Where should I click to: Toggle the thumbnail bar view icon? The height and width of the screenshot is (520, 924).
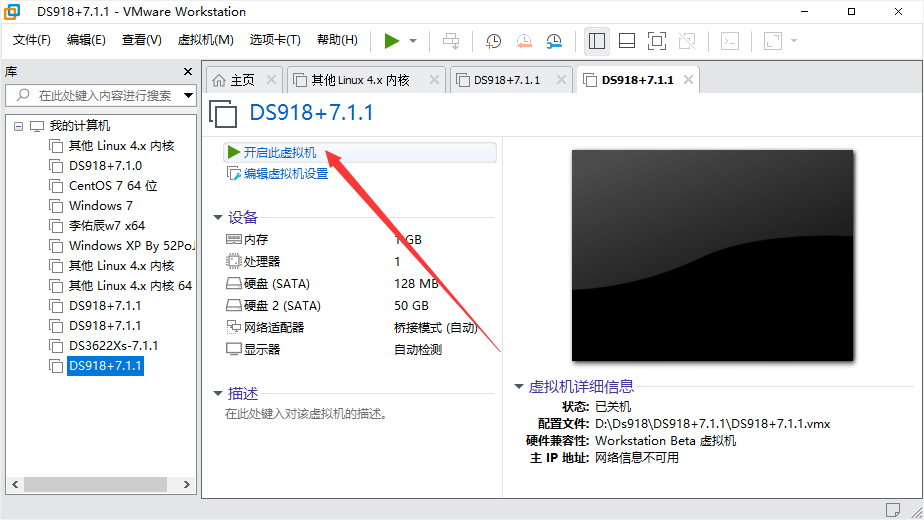627,40
